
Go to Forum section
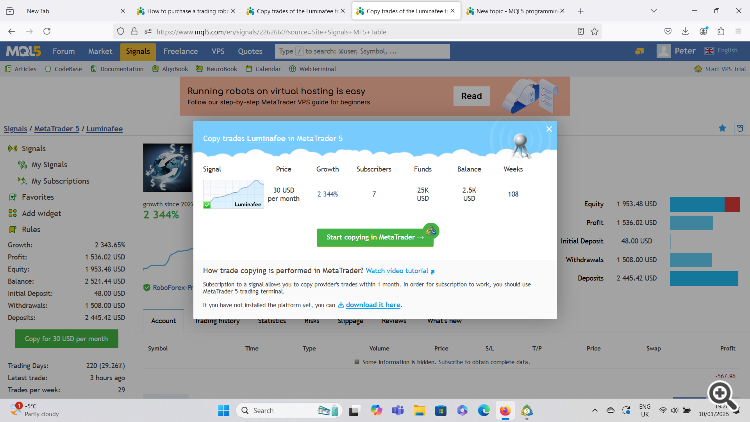64,51
